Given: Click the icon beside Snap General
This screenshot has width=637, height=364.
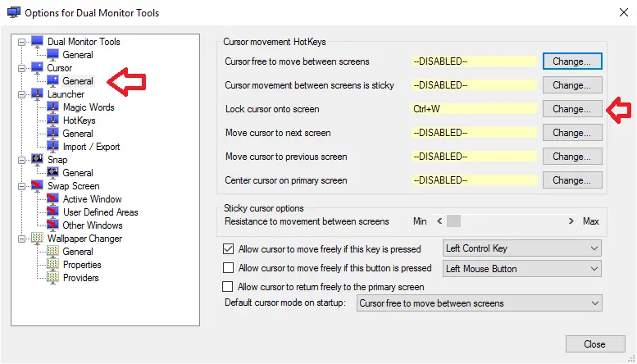Looking at the screenshot, I should coord(52,173).
